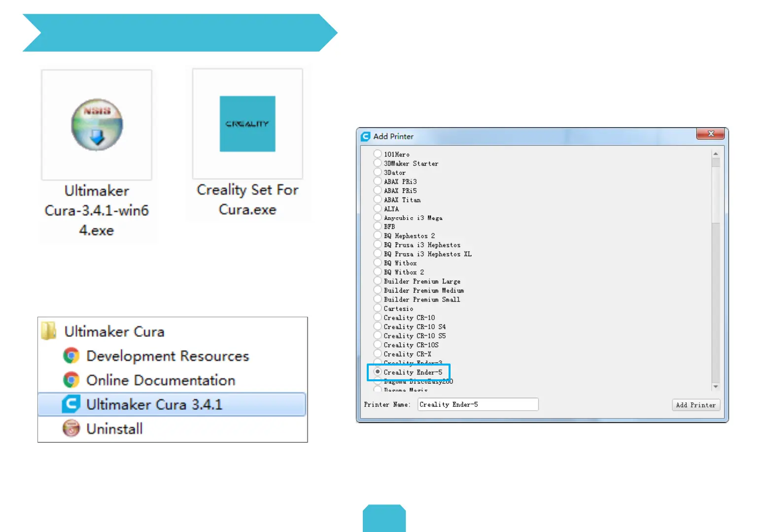The image size is (768, 532).
Task: Choose the ABAX PRi3 printer
Action: pyautogui.click(x=378, y=181)
